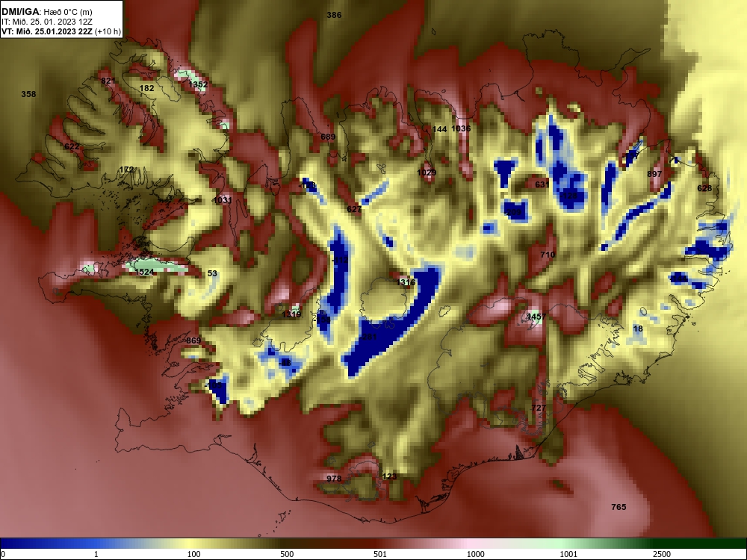Click the 628 value near the east coast
This screenshot has height=560, width=747.
click(704, 188)
